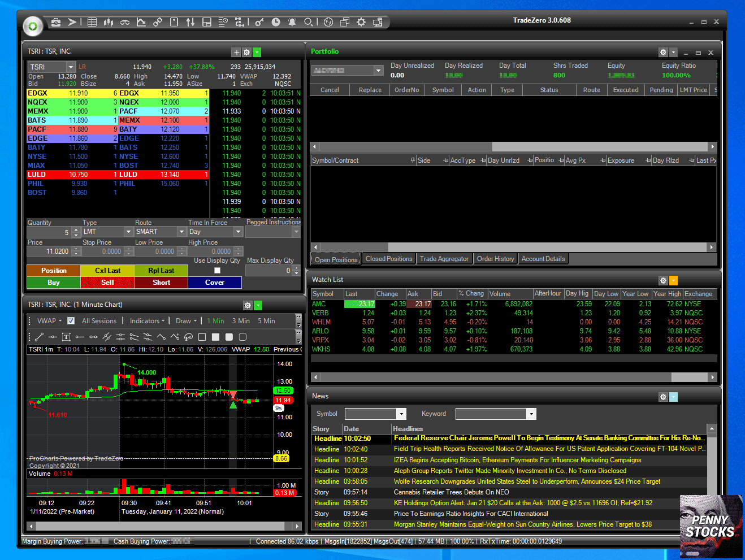Expand the News Symbol dropdown
The image size is (745, 560).
pyautogui.click(x=401, y=414)
